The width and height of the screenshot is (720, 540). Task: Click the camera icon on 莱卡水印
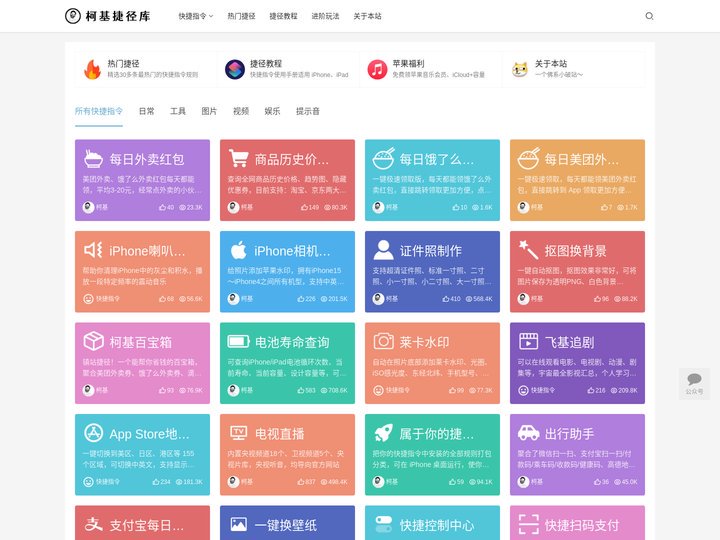(x=383, y=341)
